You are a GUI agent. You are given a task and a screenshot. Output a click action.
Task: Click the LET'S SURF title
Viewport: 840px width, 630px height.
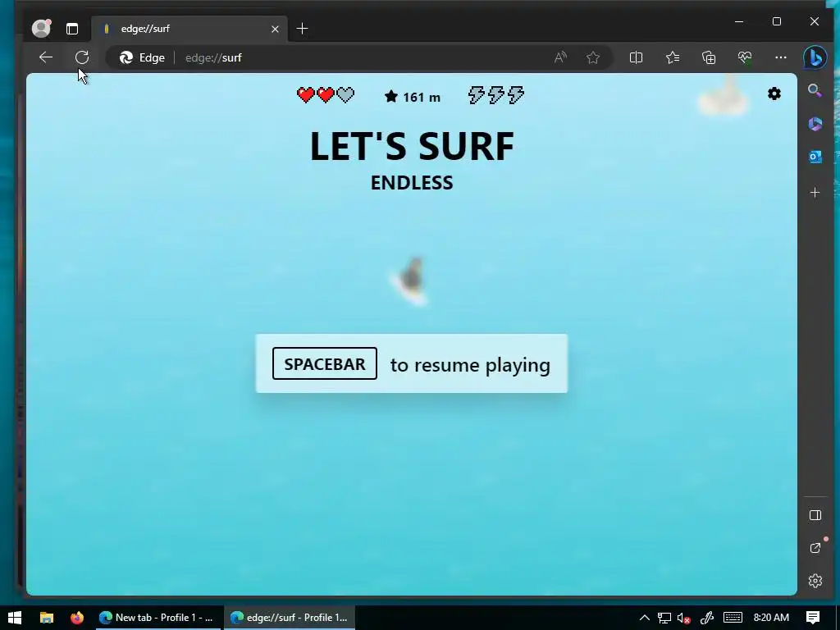click(412, 146)
